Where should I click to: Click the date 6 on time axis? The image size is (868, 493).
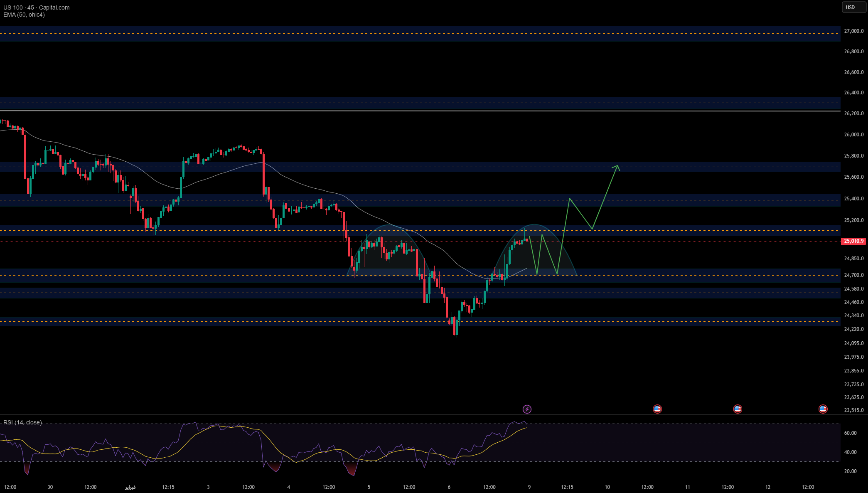point(449,487)
